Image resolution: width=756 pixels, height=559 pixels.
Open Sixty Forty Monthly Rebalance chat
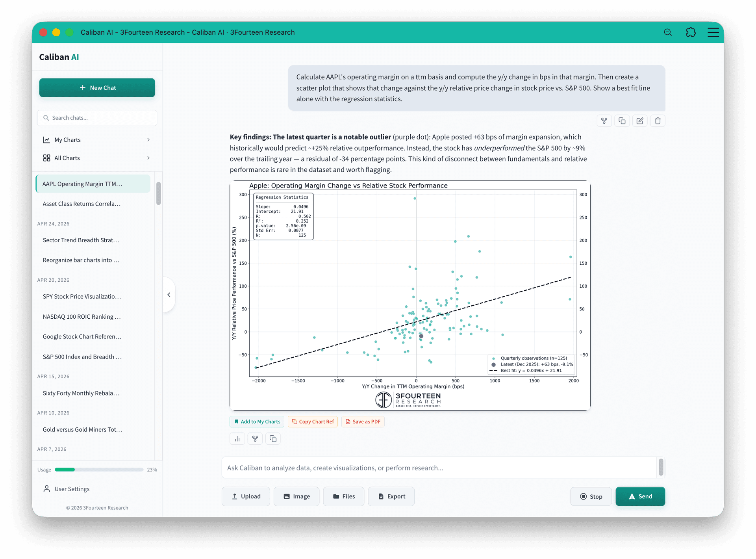tap(93, 393)
